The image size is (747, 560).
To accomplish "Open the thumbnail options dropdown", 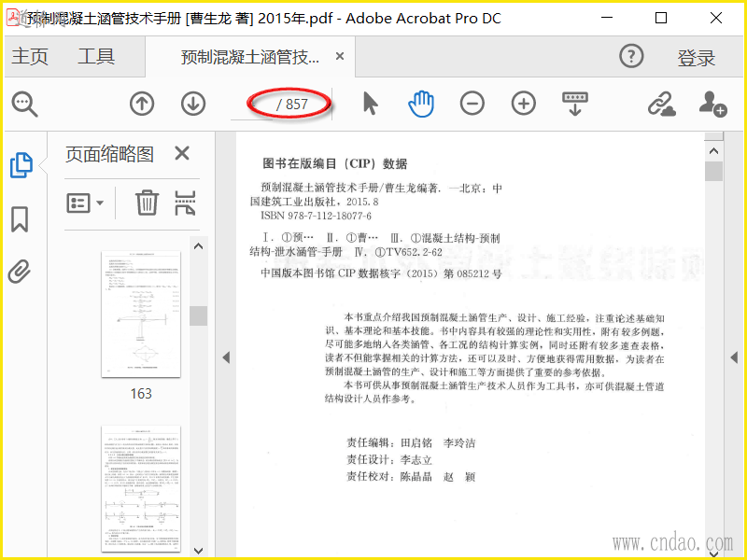I will 85,203.
